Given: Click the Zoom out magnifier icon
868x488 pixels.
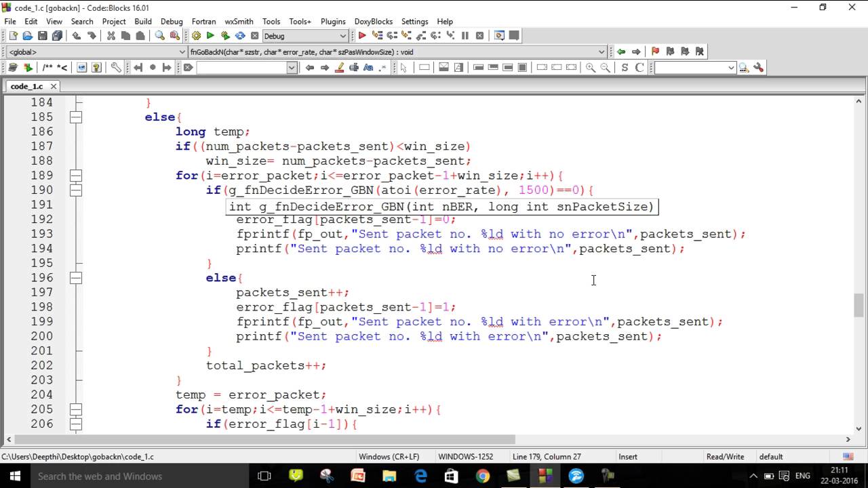Looking at the screenshot, I should pyautogui.click(x=606, y=67).
